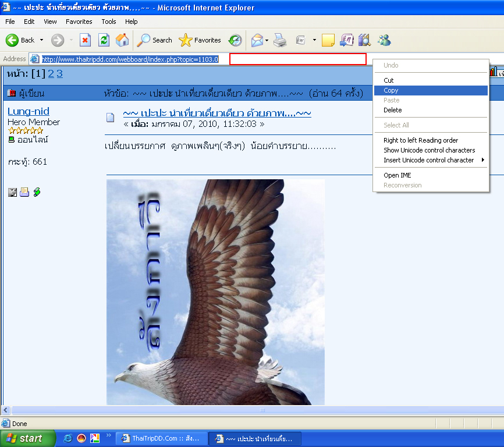Go to page 2 of the topic
This screenshot has width=504, height=447.
[51, 74]
